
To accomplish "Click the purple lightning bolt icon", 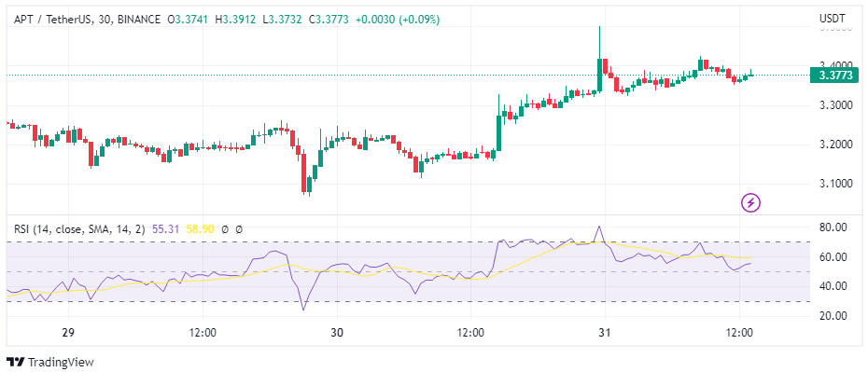I will [x=750, y=203].
